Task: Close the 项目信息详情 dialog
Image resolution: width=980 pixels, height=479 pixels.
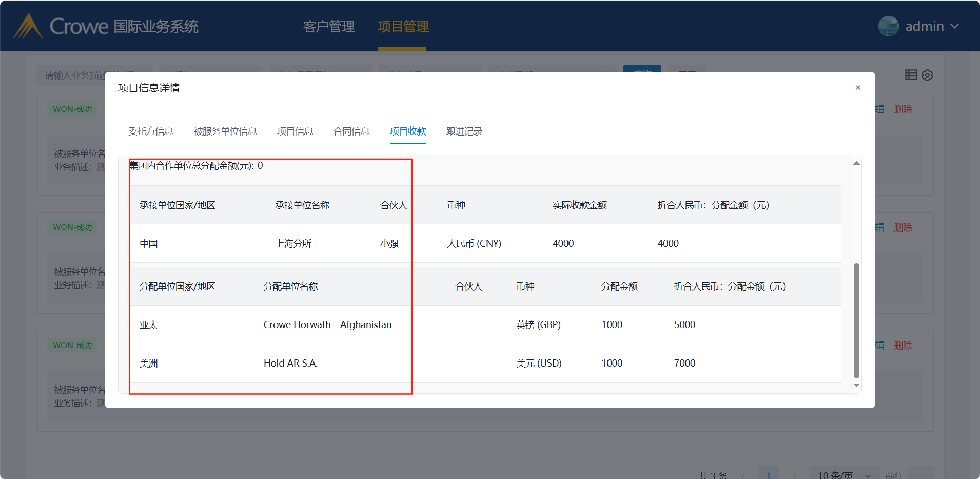Action: pyautogui.click(x=857, y=88)
